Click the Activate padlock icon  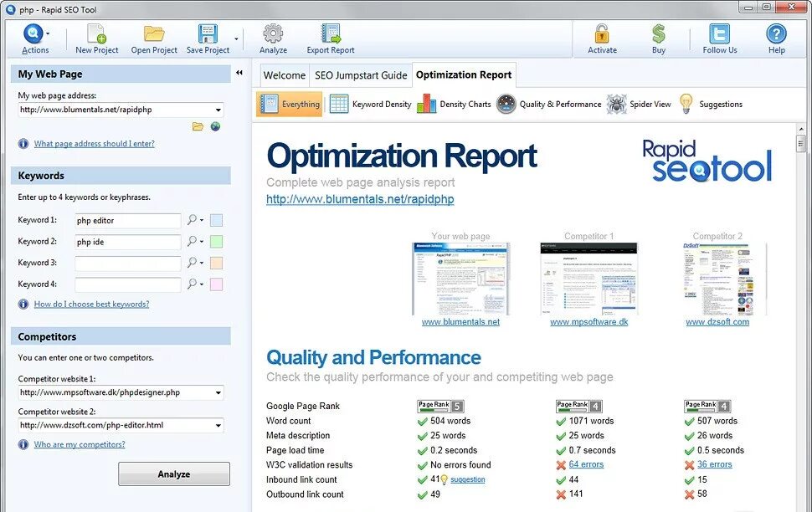602,33
